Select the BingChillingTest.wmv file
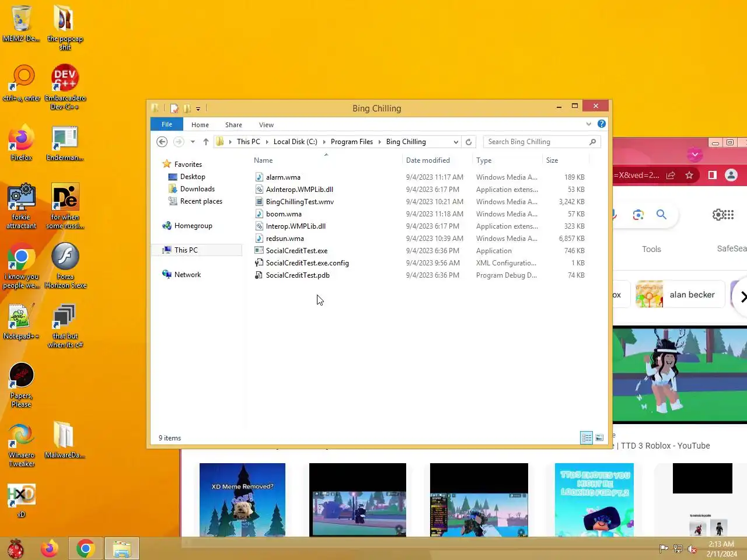Image resolution: width=747 pixels, height=560 pixels. [x=300, y=202]
